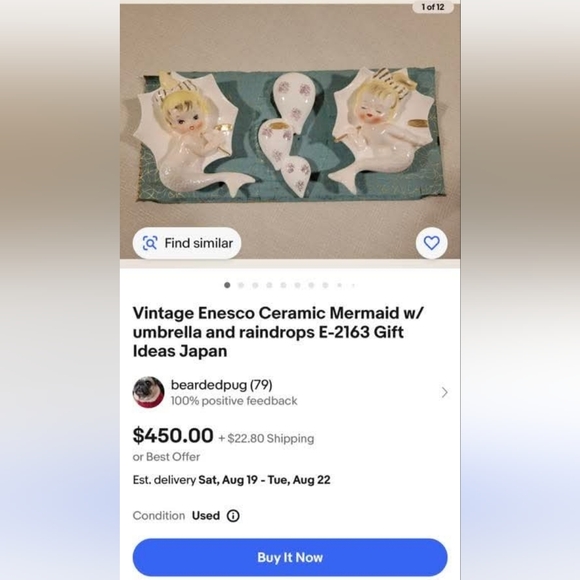Open beardedpug seller avatar picture
Image resolution: width=580 pixels, height=580 pixels.
point(148,392)
